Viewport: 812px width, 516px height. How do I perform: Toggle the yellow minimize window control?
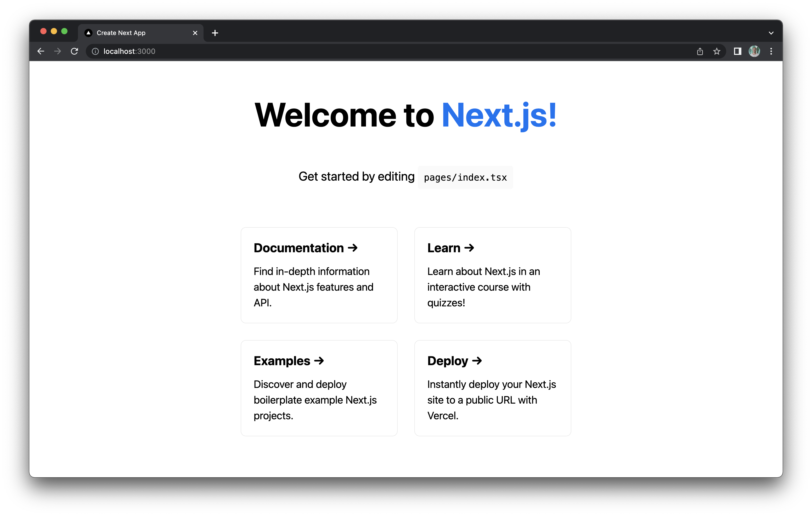[54, 31]
